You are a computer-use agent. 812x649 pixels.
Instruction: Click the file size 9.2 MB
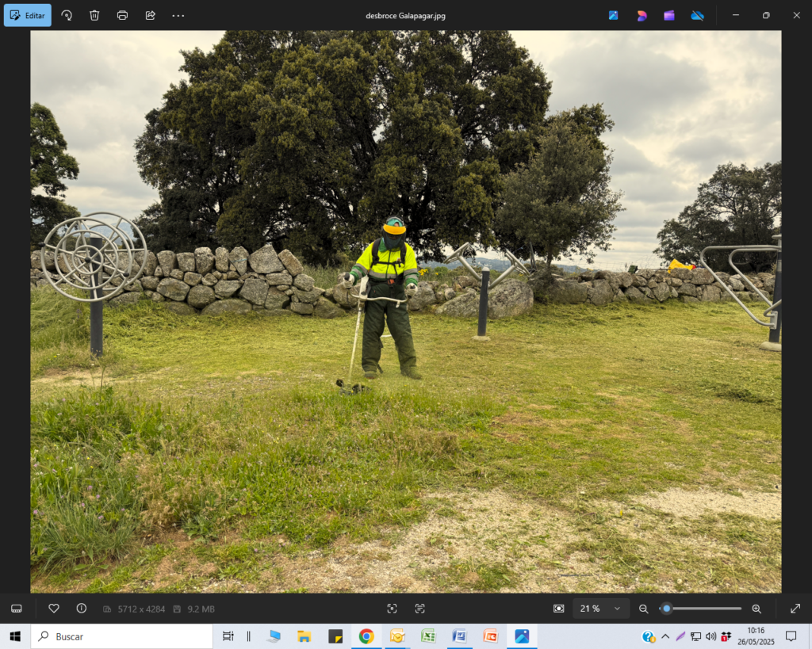tap(201, 609)
